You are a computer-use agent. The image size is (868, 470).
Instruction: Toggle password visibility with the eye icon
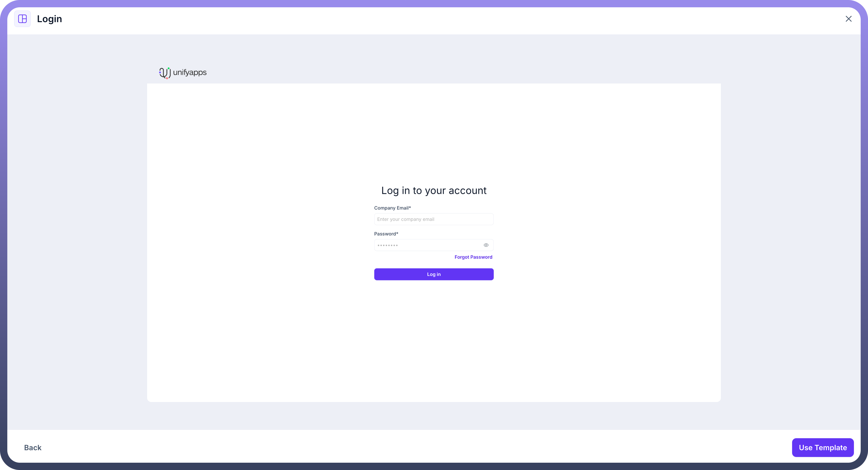486,245
